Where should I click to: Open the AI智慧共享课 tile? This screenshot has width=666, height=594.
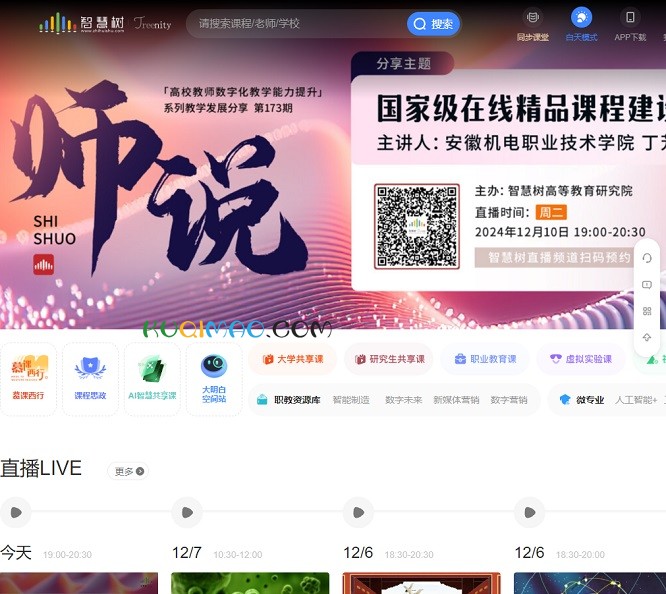coord(152,379)
